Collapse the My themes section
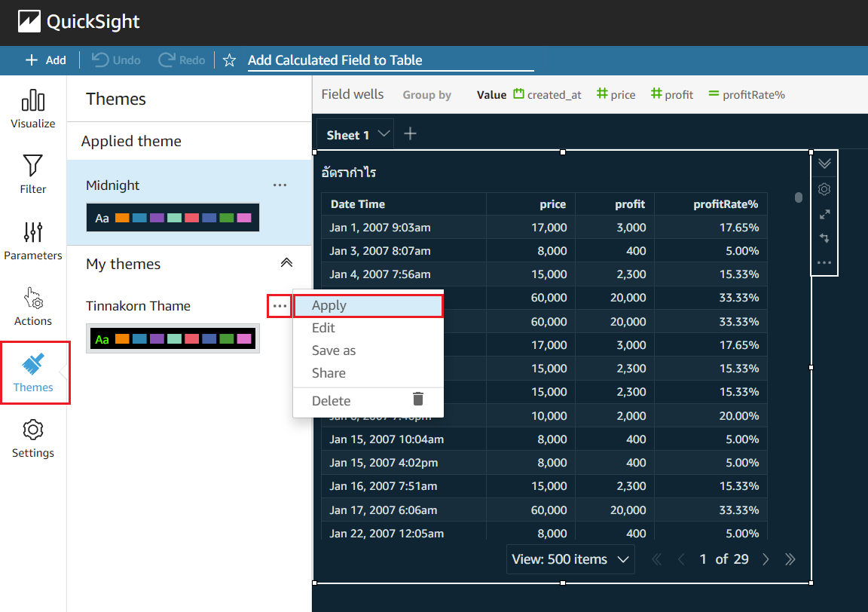The width and height of the screenshot is (868, 612). coord(286,264)
